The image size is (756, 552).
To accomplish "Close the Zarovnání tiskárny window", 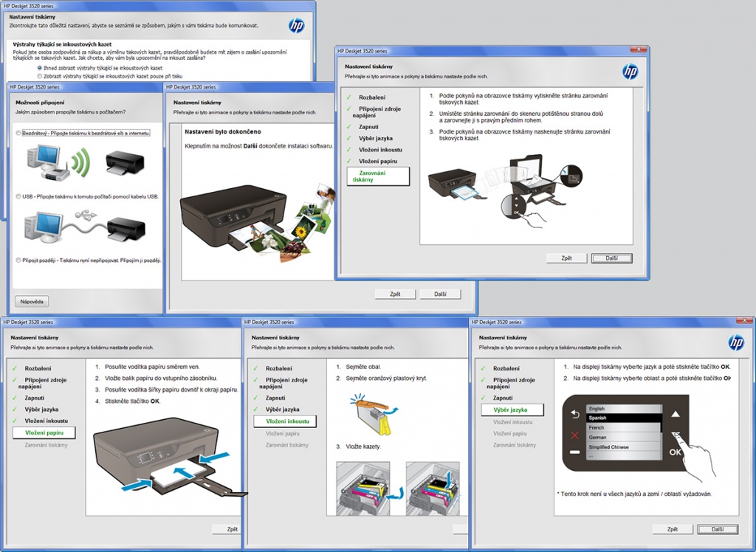I will coord(639,49).
